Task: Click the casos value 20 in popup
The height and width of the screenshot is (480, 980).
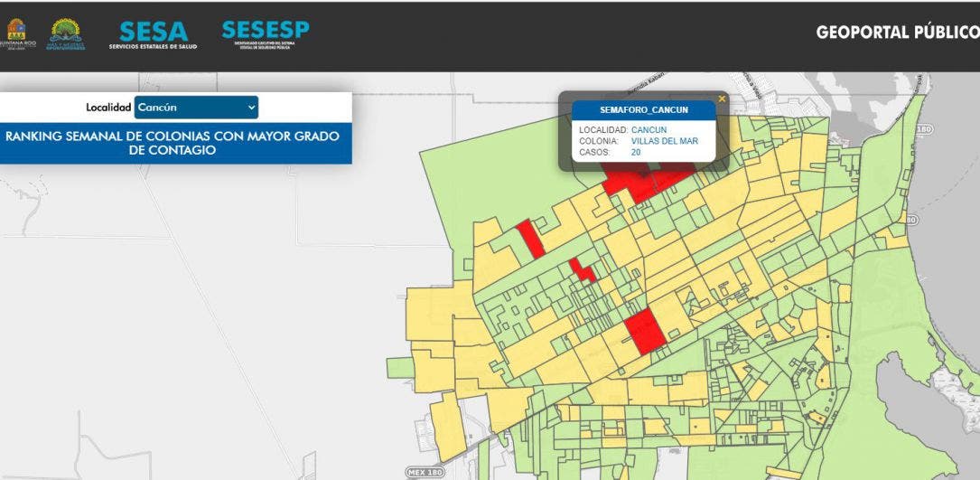Action: click(x=636, y=152)
